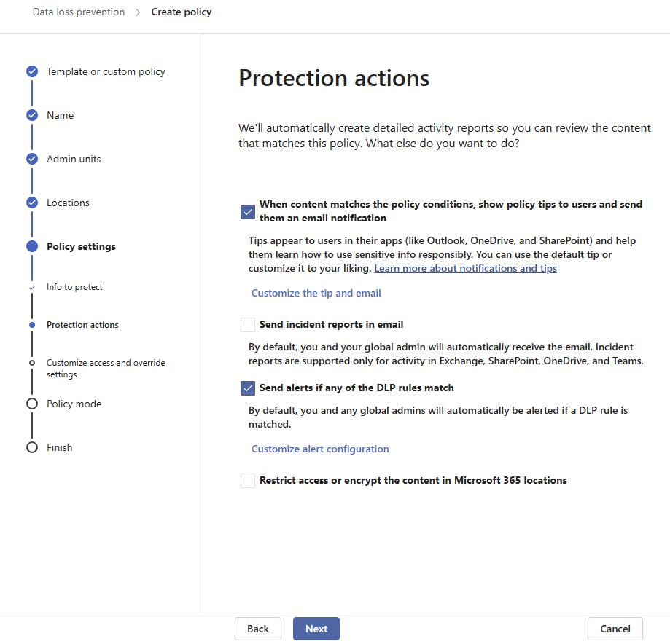The height and width of the screenshot is (644, 670).
Task: Select Customize access and override settings step
Action: coord(106,368)
